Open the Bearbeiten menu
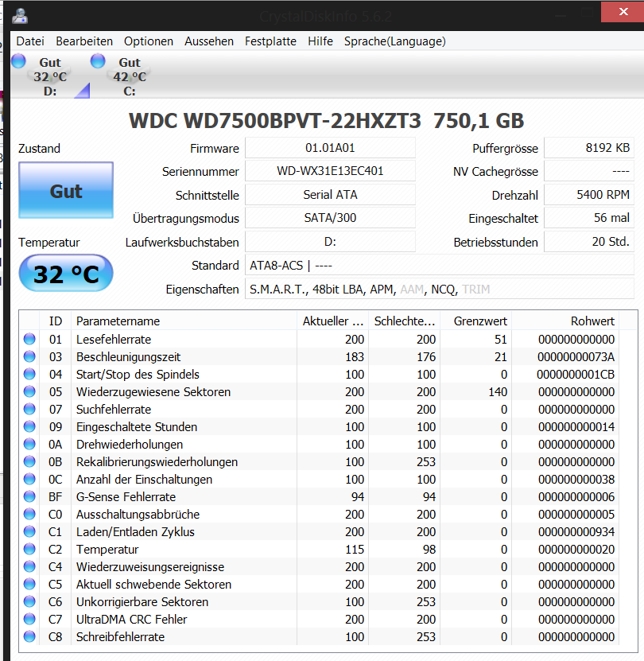This screenshot has height=661, width=644. tap(84, 41)
